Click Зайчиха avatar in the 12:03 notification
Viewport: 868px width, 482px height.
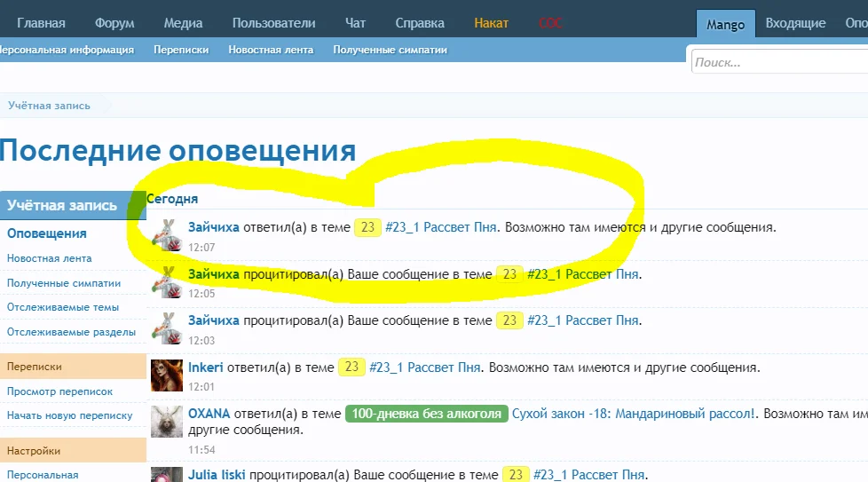pos(167,328)
